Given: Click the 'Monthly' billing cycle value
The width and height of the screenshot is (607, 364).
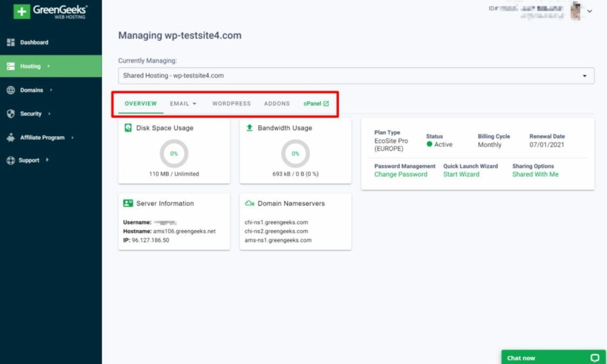Looking at the screenshot, I should coord(489,145).
